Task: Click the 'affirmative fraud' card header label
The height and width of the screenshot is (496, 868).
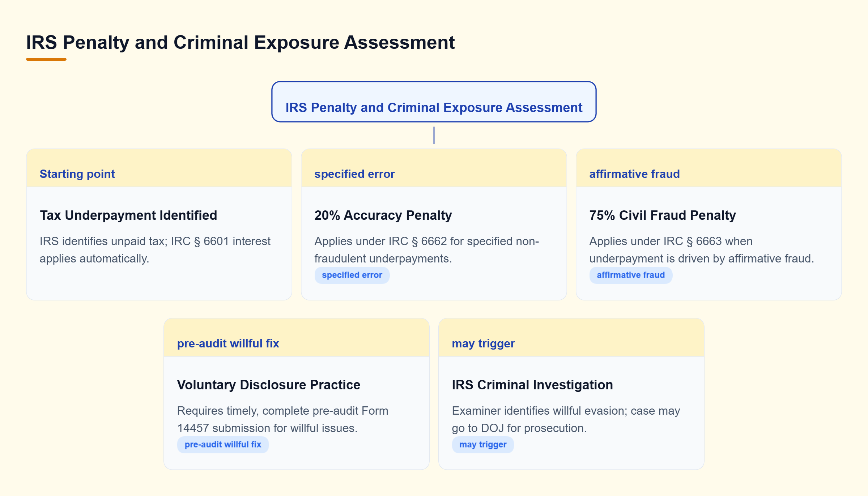Action: 634,174
